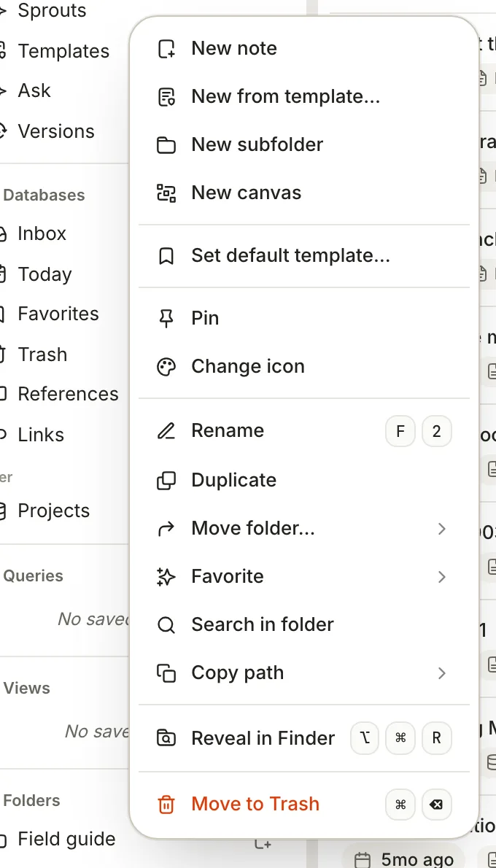Open Trash in the sidebar

tap(42, 354)
